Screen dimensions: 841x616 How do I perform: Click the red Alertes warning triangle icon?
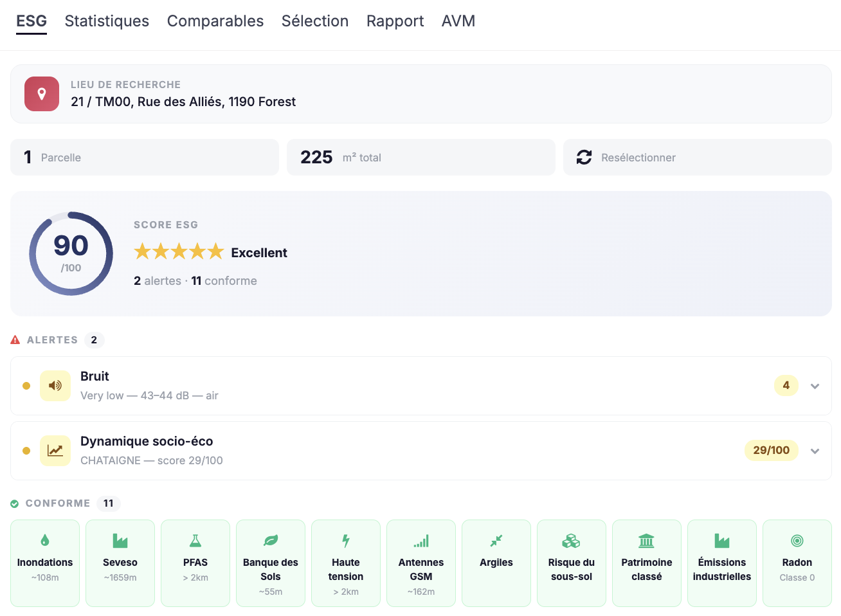pyautogui.click(x=15, y=340)
